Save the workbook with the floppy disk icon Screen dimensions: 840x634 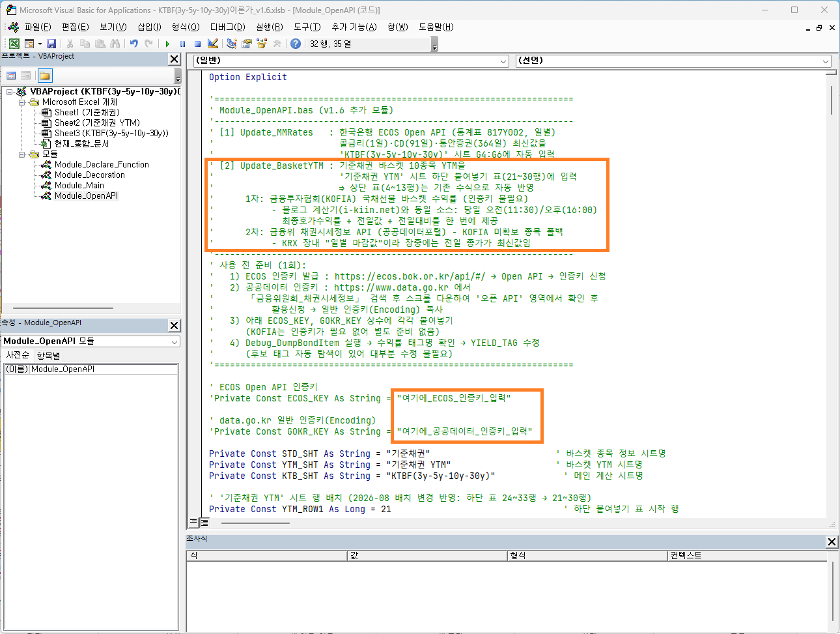[51, 44]
